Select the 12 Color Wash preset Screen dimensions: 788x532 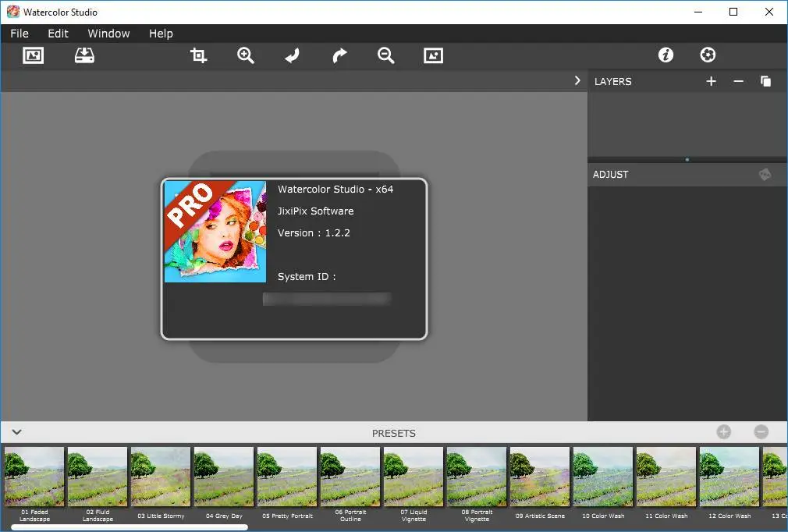point(729,484)
